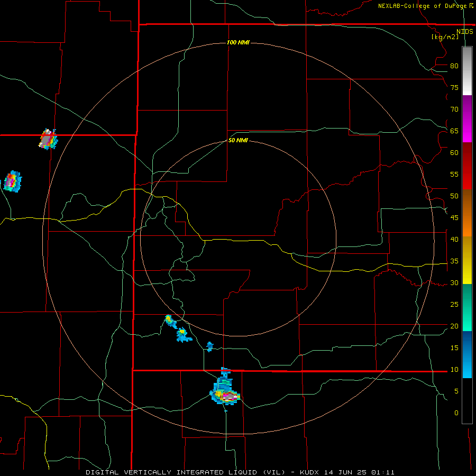Click the 5 value on the color scale
Viewport: 476px width, 476px height.
point(456,391)
